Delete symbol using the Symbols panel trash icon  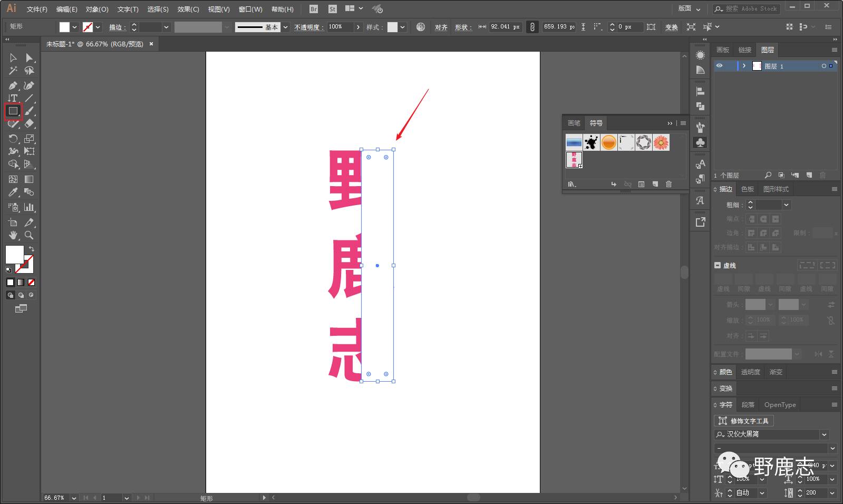668,184
